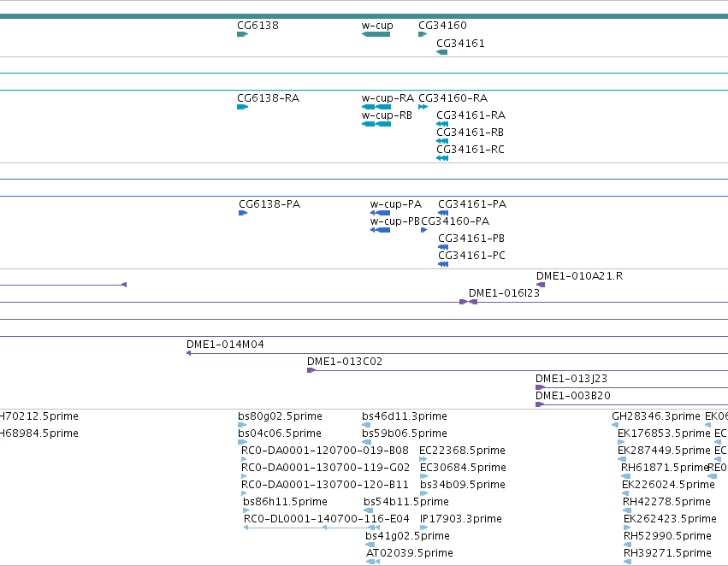Click the EK226024.5prime EST label
Image resolution: width=728 pixels, height=566 pixels.
[668, 486]
